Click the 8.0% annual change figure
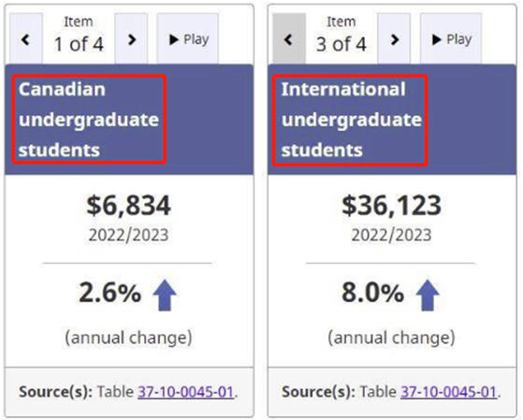 coord(373,293)
